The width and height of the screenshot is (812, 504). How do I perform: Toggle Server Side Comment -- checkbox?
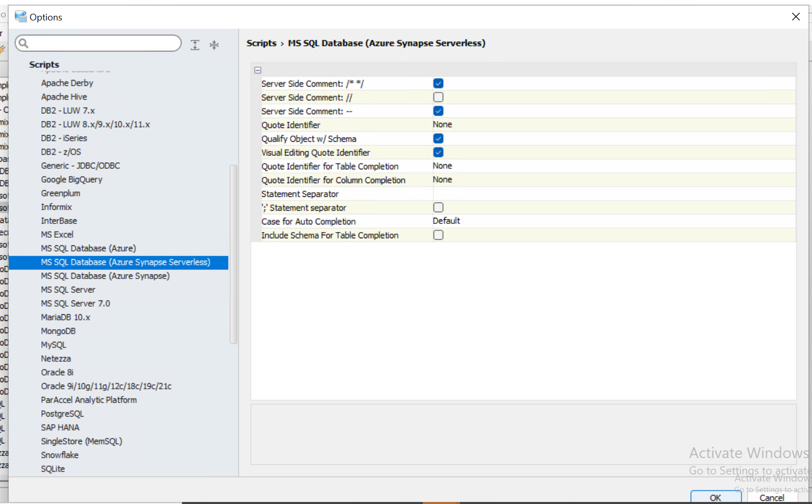click(438, 111)
